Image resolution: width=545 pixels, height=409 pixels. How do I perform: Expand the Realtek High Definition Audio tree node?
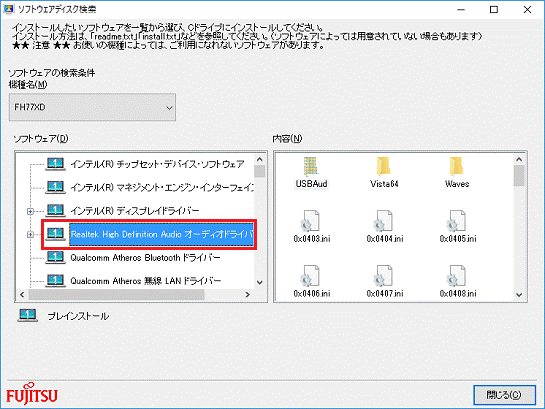(30, 235)
